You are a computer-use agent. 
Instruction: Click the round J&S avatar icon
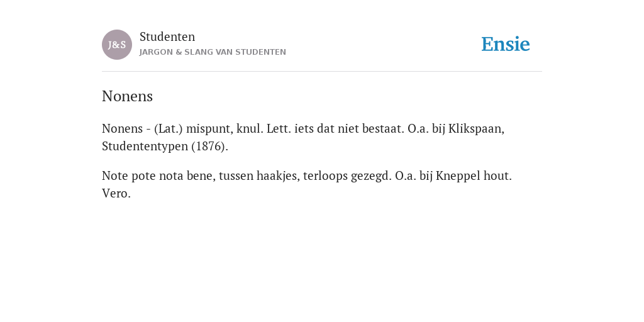coord(117,45)
